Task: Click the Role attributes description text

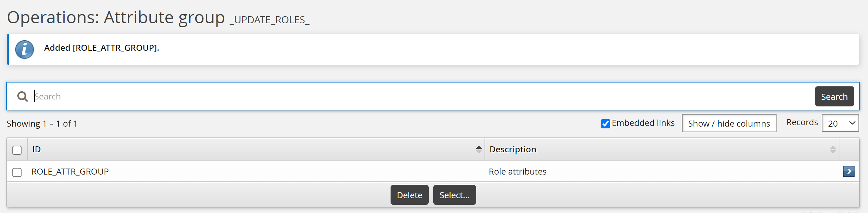Action: point(518,172)
